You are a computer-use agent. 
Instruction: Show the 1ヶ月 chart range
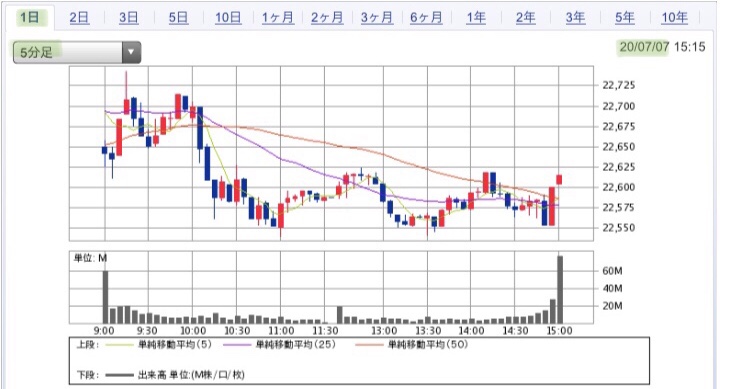[x=278, y=18]
